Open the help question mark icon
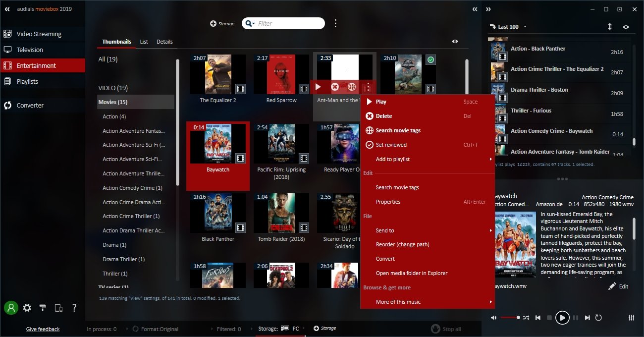Image resolution: width=644 pixels, height=337 pixels. click(74, 308)
